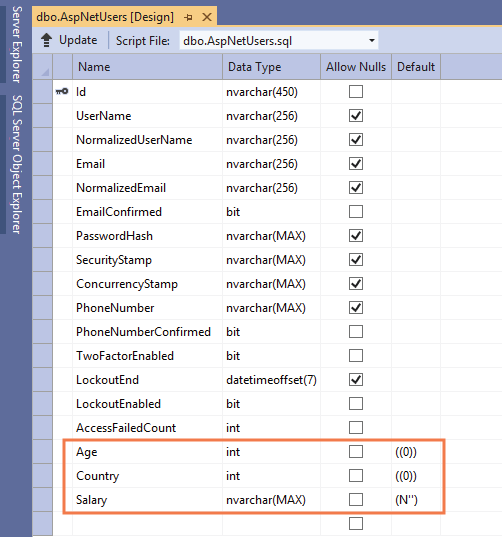Select all rows via grid corner
Screen dimensions: 502x537
point(42,66)
